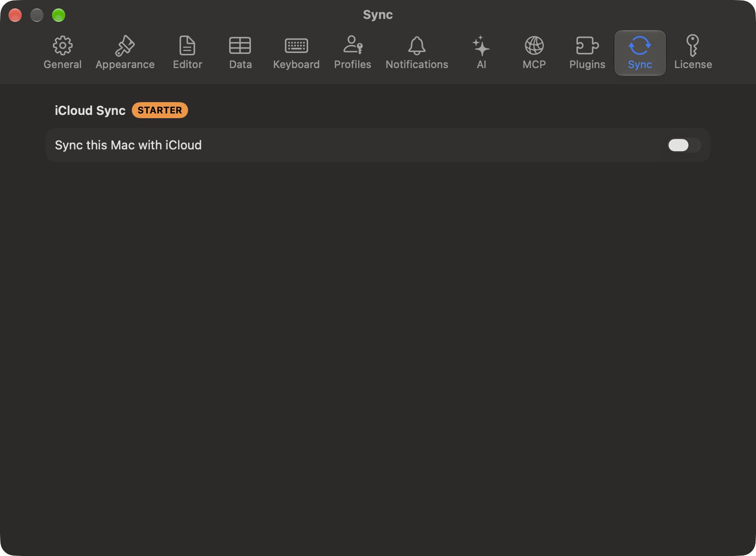
Task: Open the General settings gear icon
Action: [62, 46]
